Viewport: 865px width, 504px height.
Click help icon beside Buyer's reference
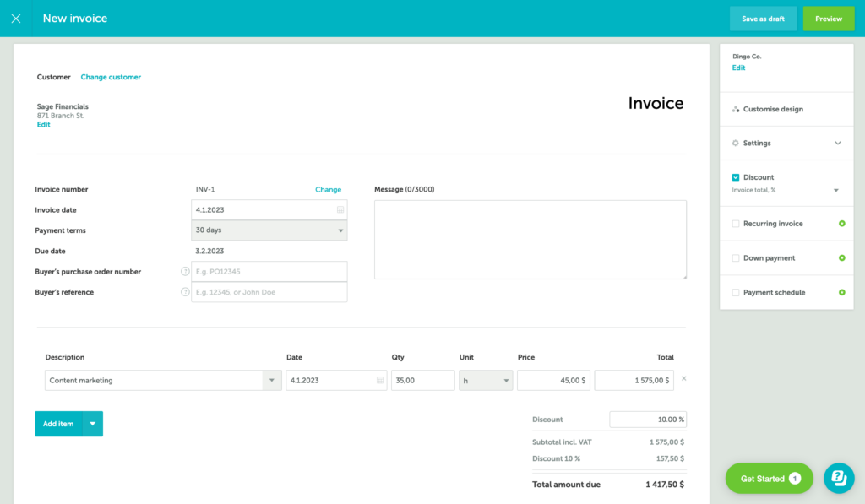coord(185,291)
